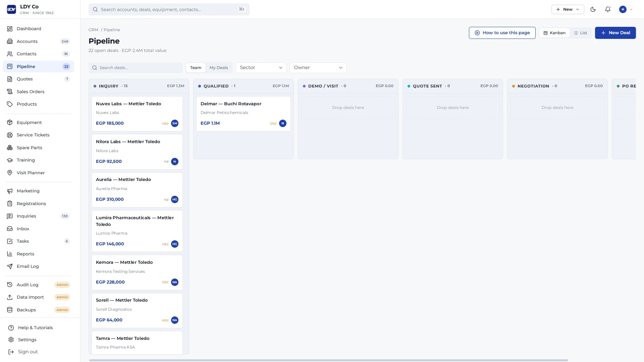Click the Products tag icon

[10, 104]
